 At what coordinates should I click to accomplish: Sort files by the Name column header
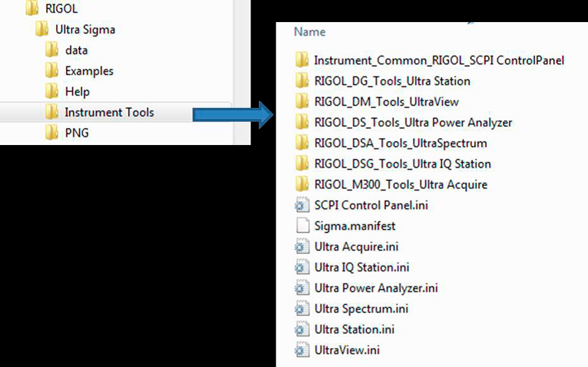click(310, 32)
